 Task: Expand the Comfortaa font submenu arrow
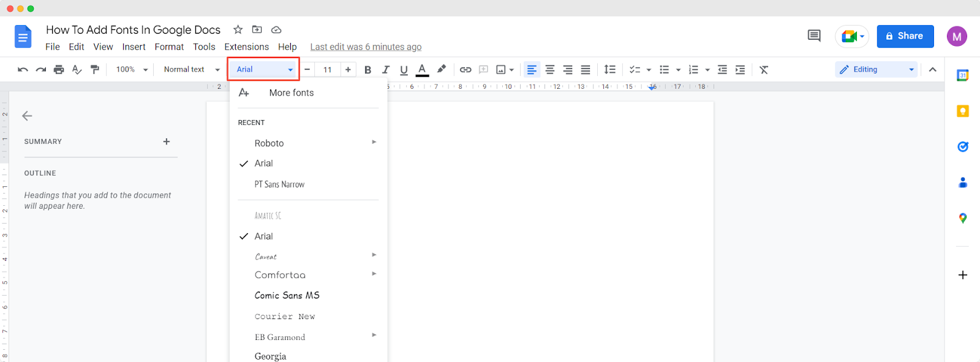coord(374,274)
